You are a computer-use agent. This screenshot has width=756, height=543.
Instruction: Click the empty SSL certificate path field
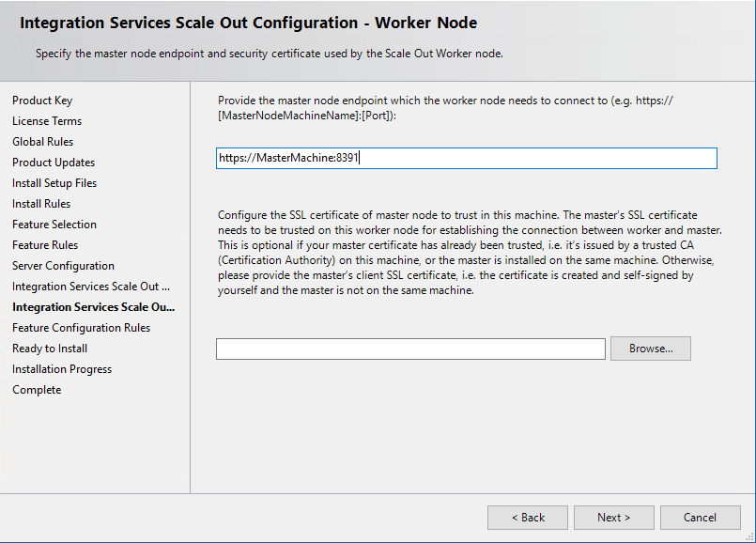click(410, 349)
